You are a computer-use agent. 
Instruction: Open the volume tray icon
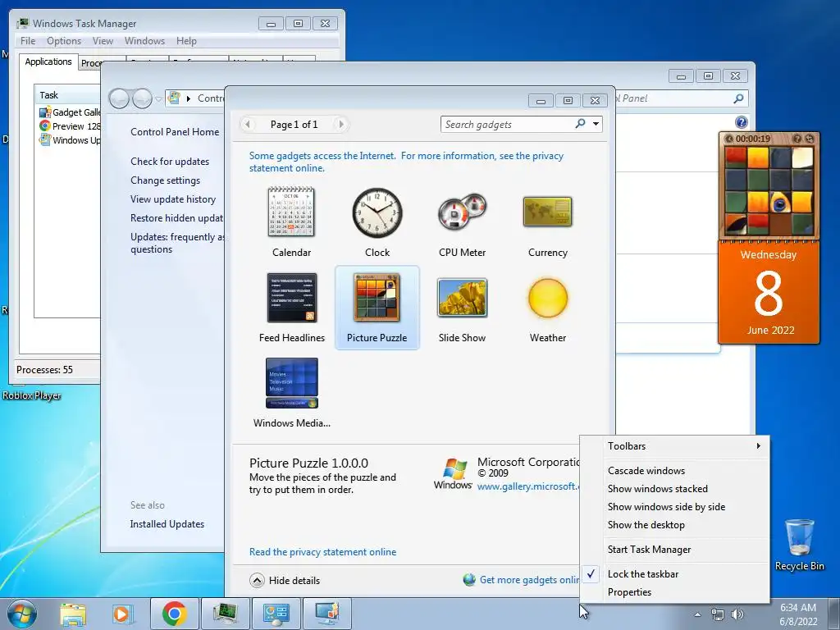737,614
